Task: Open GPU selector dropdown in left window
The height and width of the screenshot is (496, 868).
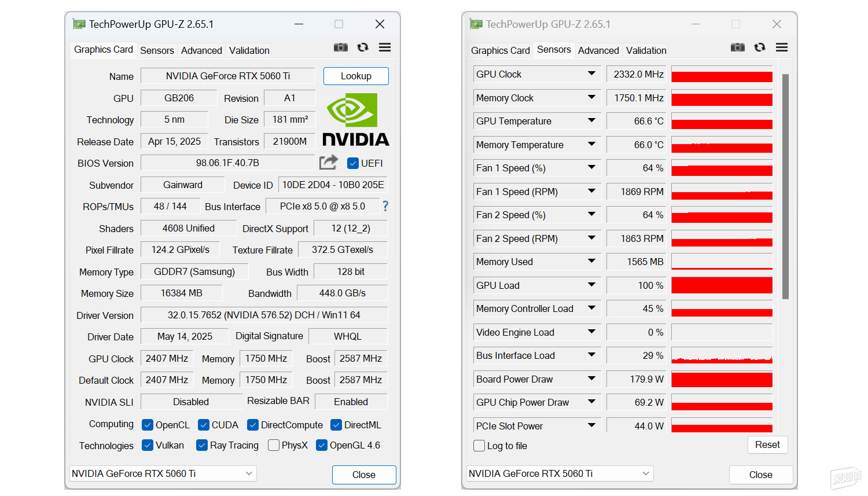Action: tap(163, 473)
